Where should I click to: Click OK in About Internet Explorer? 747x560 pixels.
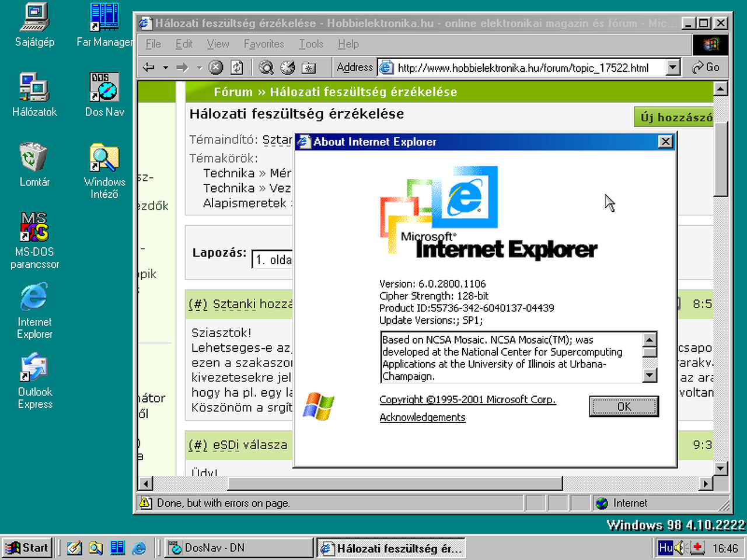click(x=624, y=407)
